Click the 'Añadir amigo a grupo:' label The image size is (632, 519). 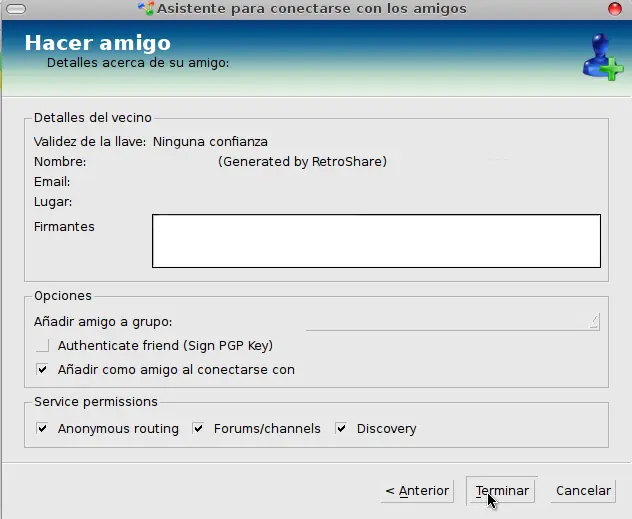point(103,322)
